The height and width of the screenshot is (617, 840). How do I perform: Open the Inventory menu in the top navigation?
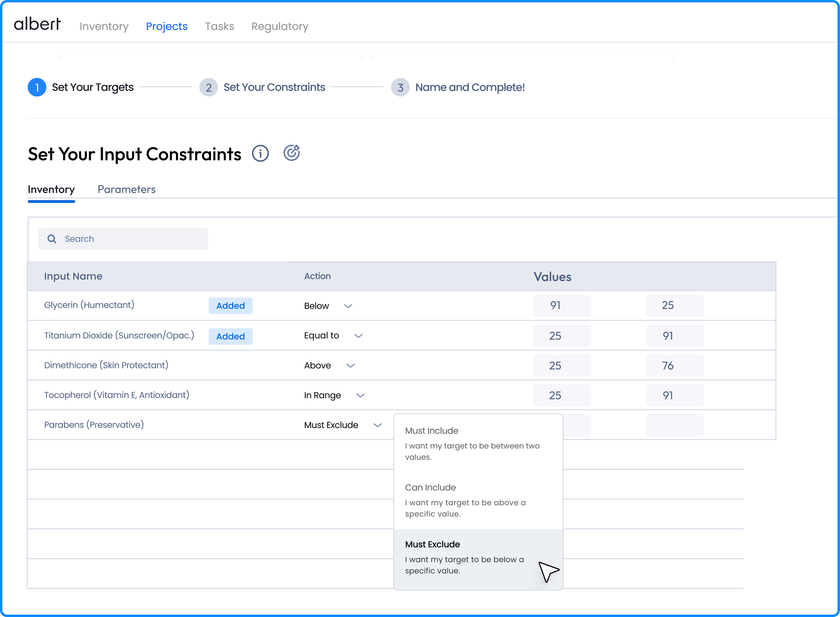pos(104,26)
